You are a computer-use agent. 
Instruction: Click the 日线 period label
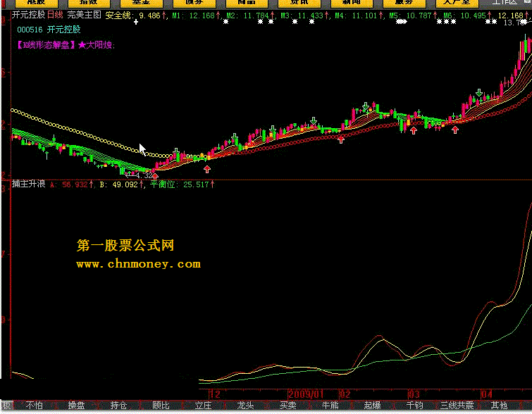pos(55,15)
